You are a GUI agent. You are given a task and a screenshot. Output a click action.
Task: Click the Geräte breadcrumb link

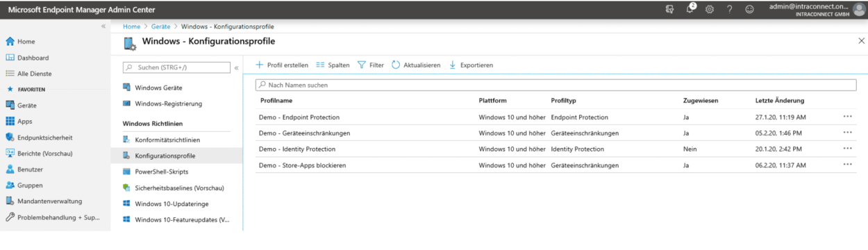(x=160, y=26)
